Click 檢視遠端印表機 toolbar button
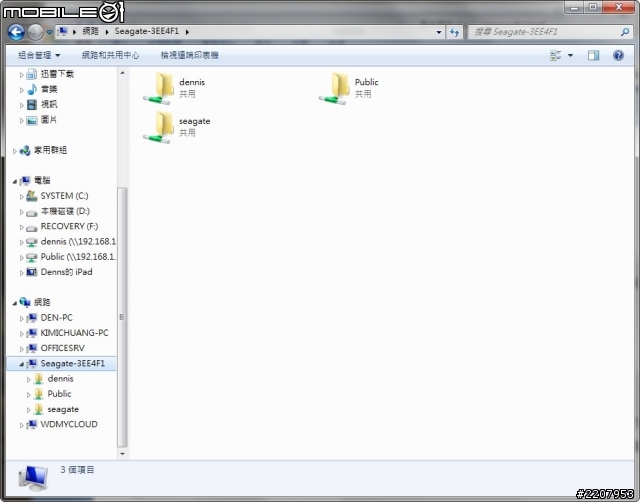 190,55
